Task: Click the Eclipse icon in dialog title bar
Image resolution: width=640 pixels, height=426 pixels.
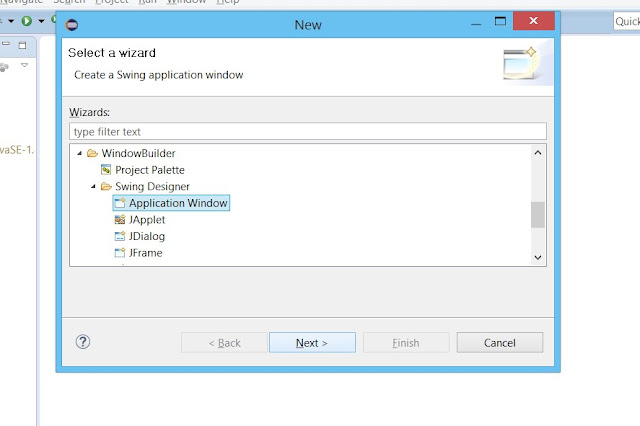Action: coord(72,25)
